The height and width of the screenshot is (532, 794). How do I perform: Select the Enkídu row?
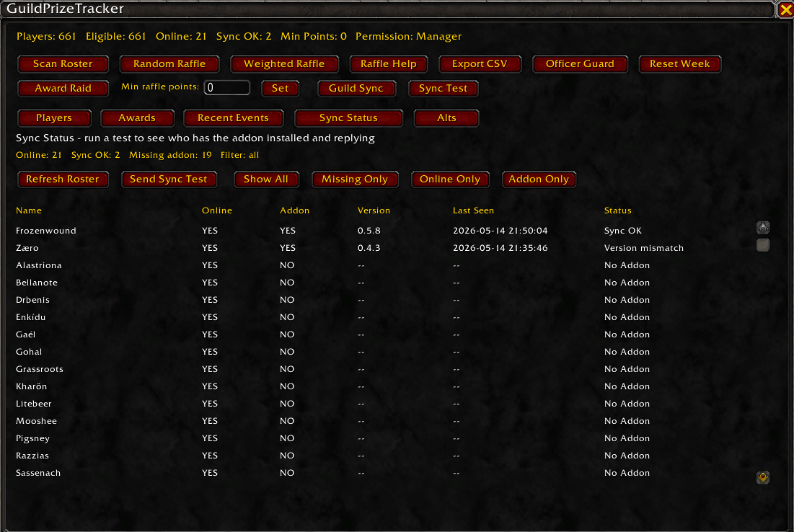382,317
